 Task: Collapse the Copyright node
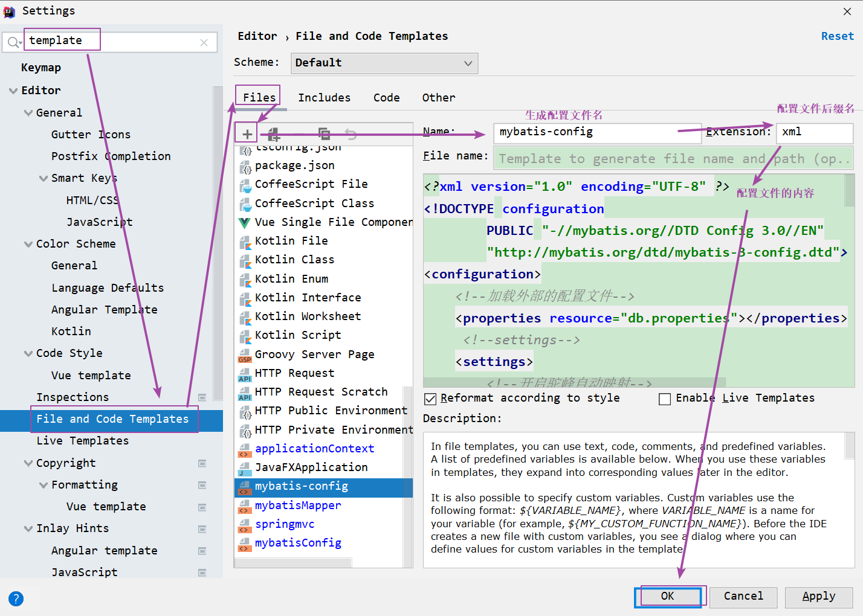(28, 463)
